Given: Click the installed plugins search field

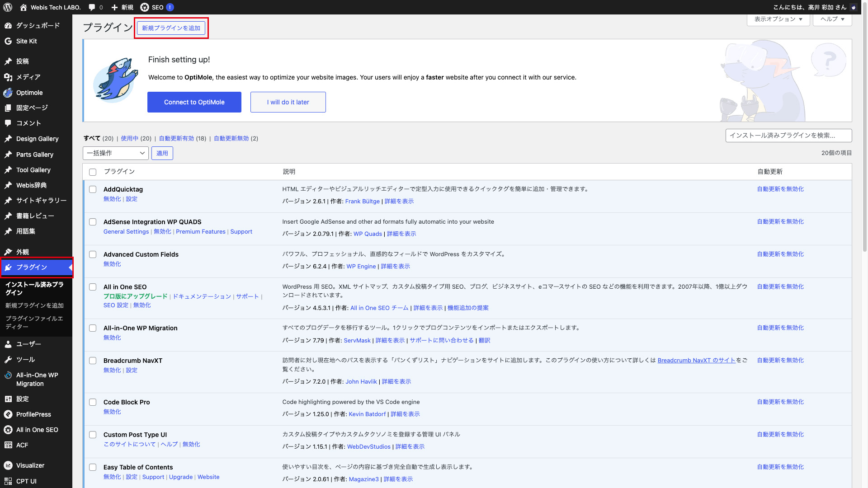Looking at the screenshot, I should click(x=788, y=136).
